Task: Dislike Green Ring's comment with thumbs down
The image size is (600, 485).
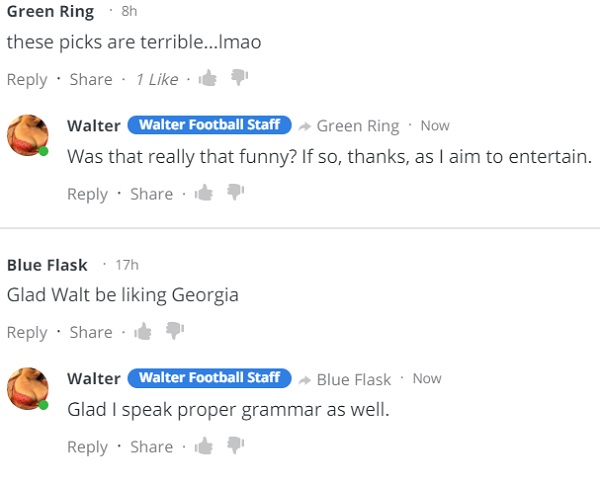Action: pos(239,77)
